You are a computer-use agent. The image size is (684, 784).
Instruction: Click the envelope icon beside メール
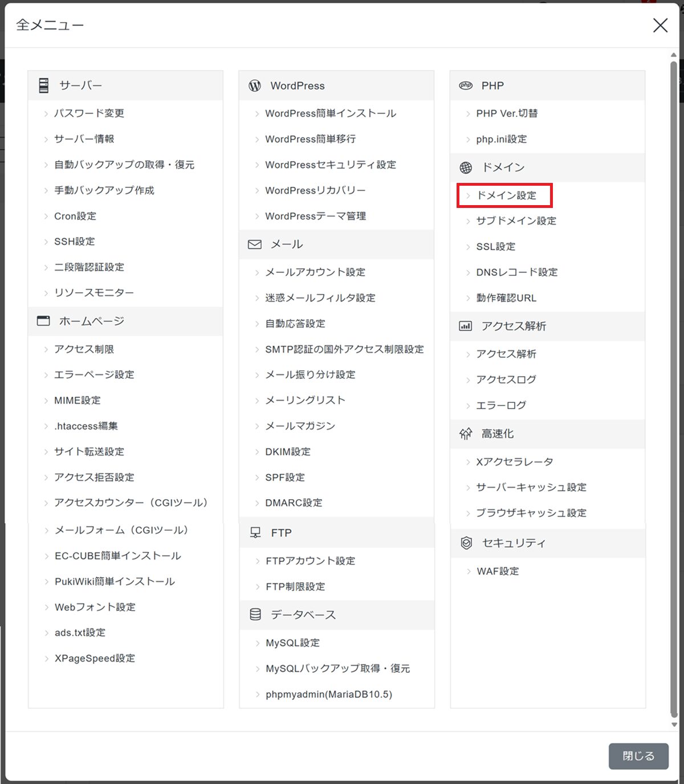point(255,244)
